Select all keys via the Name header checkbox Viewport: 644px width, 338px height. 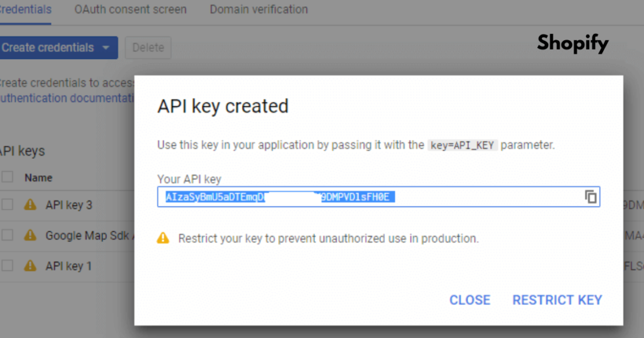(x=7, y=177)
